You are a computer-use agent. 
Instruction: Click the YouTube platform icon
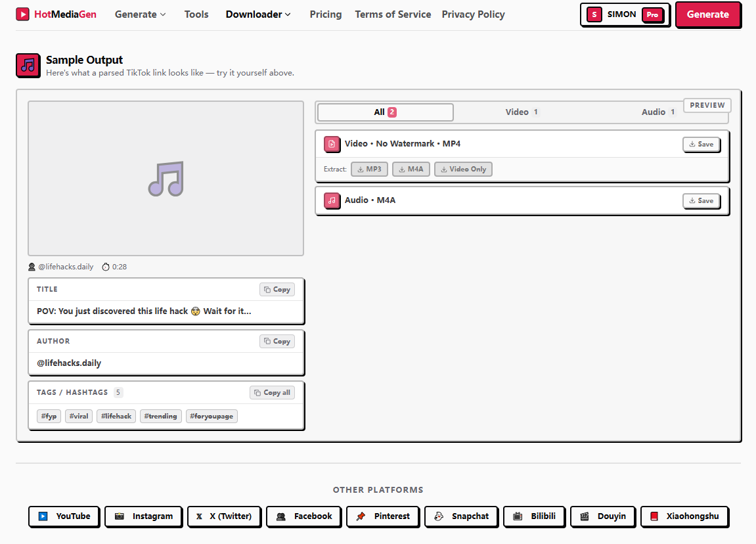click(43, 516)
